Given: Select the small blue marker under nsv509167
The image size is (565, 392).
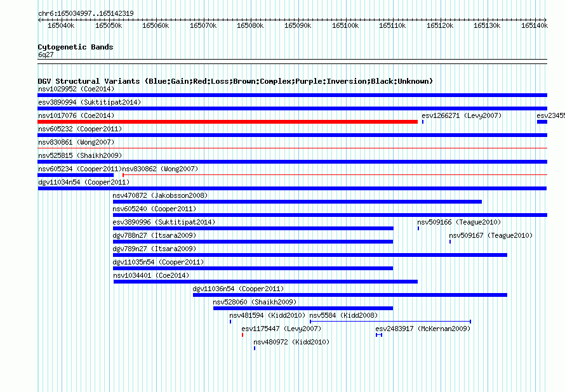Looking at the screenshot, I should click(x=450, y=242).
